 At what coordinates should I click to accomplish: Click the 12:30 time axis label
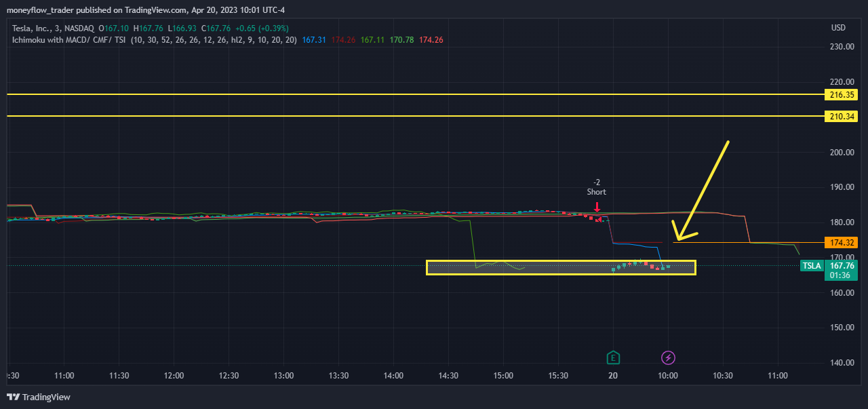tap(229, 376)
